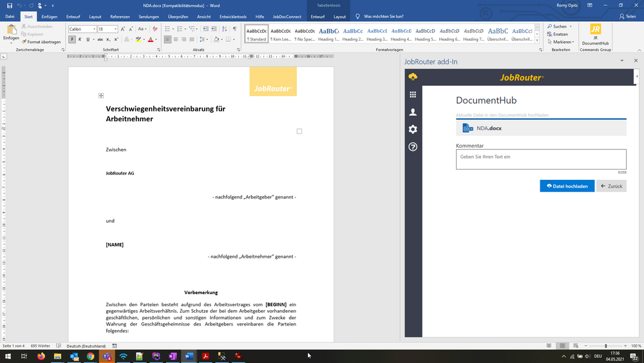Open JobRouter user profile sidebar icon

click(413, 112)
